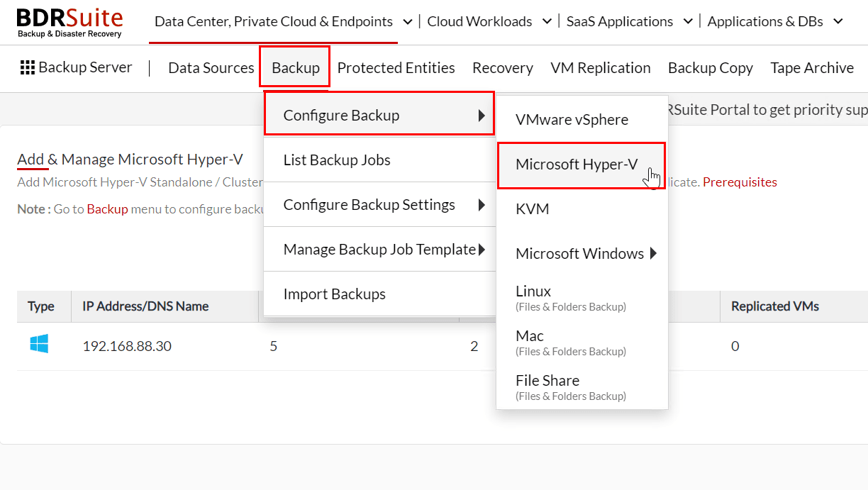Screen dimensions: 868x490
Task: Click the value 5 in the host row
Action: coord(274,346)
